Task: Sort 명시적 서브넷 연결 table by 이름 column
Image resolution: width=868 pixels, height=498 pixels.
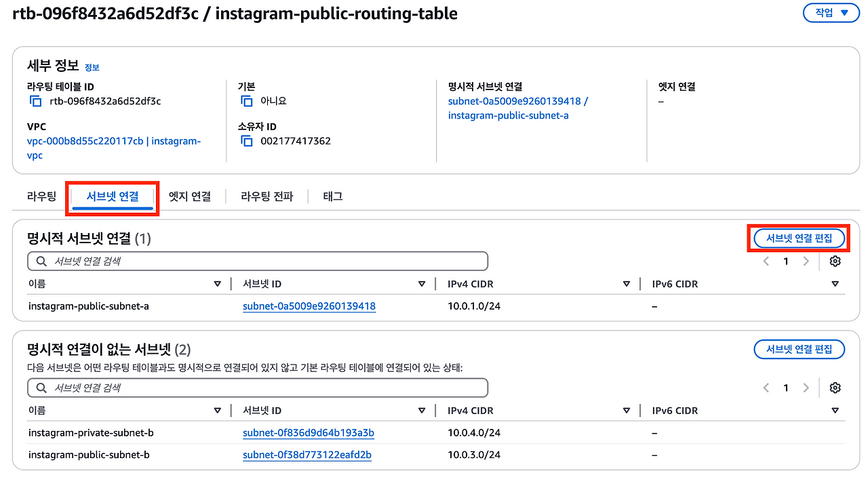Action: point(217,284)
